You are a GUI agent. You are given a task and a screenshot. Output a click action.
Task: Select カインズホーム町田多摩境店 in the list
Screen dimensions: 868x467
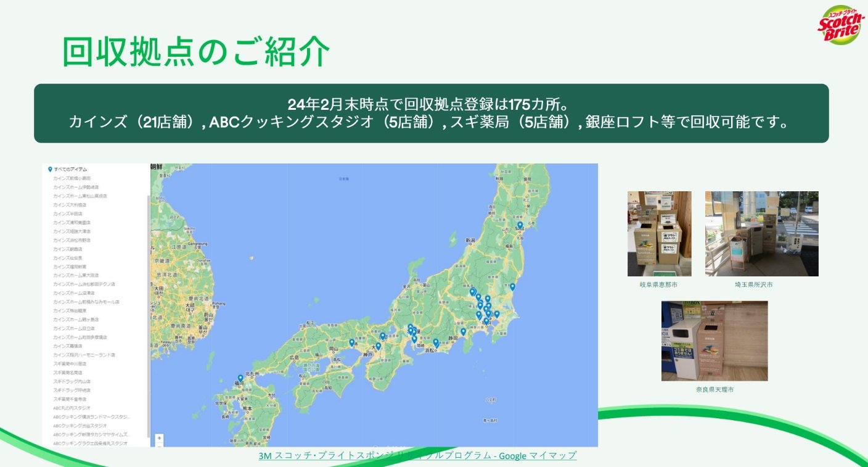[80, 337]
